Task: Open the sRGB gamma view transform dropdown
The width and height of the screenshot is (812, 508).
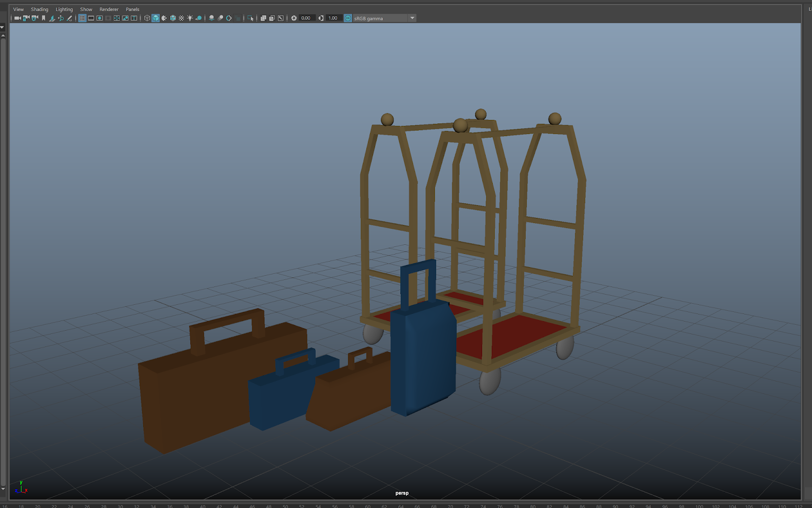Action: point(384,18)
